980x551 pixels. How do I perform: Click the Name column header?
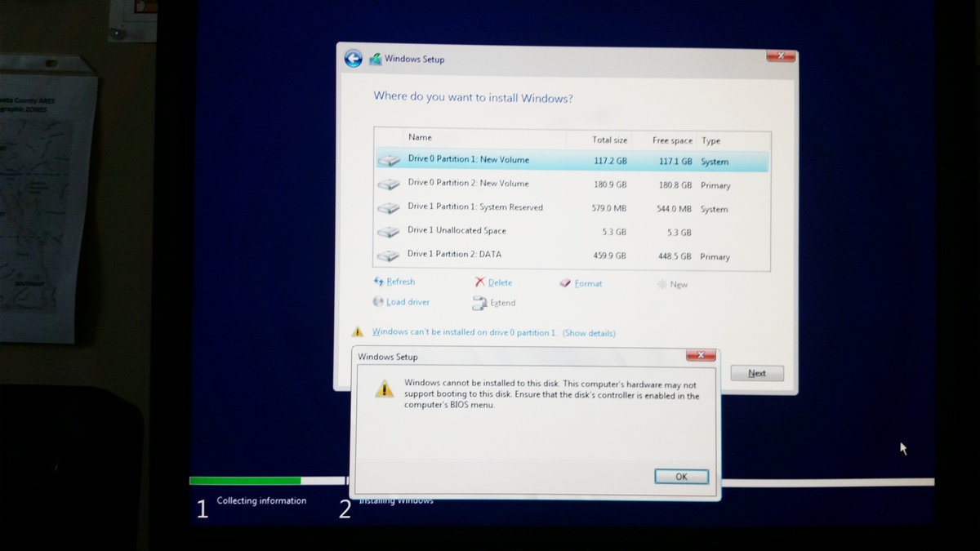(x=420, y=137)
